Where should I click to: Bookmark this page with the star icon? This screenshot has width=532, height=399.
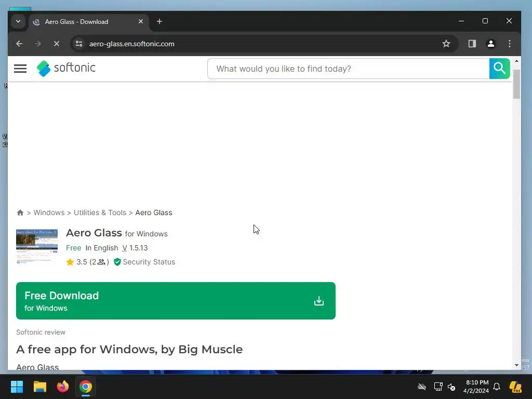point(446,44)
